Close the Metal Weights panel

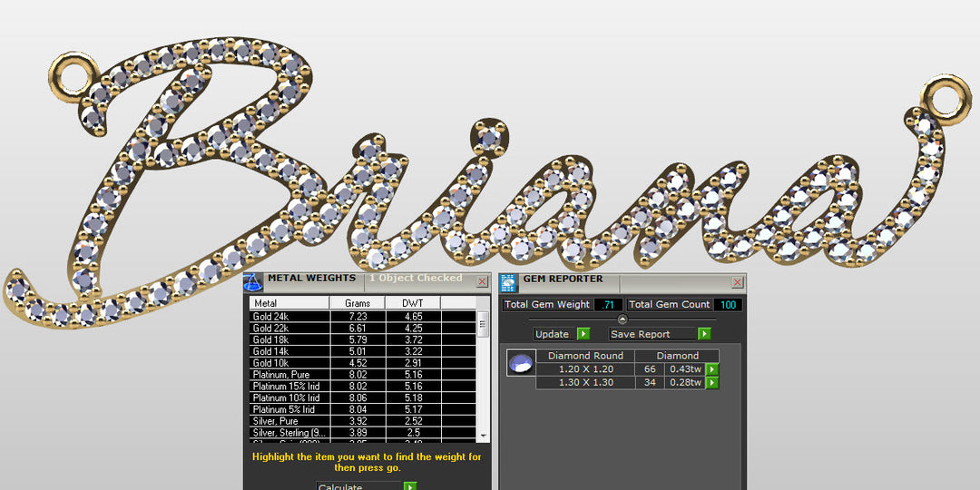482,282
